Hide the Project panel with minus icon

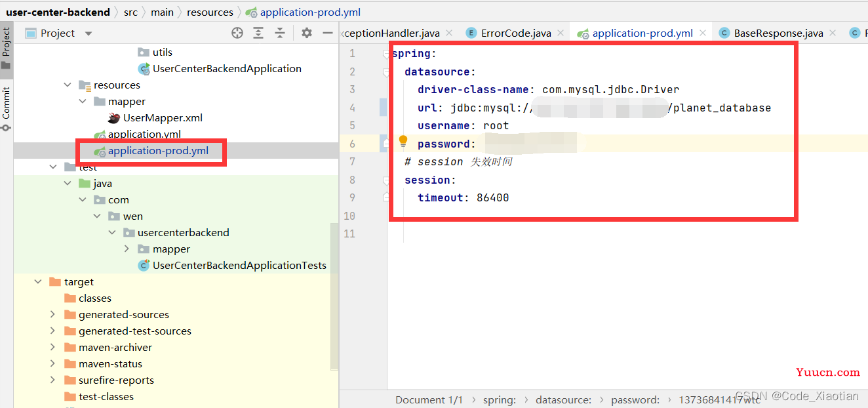[x=328, y=33]
